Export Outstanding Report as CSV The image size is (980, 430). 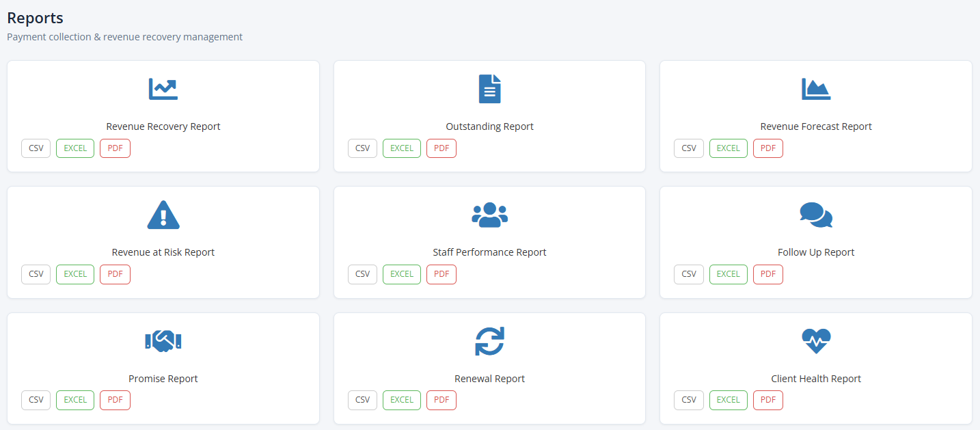[x=362, y=148]
